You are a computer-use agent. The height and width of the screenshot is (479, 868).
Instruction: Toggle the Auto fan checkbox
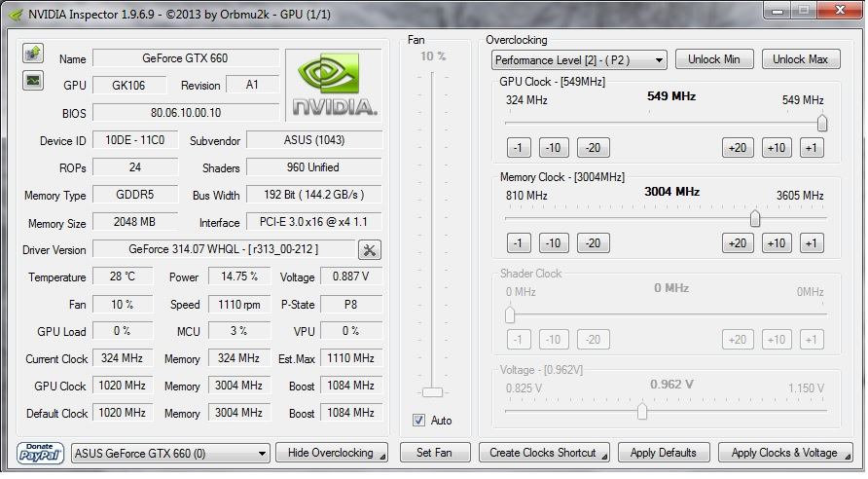(x=418, y=421)
